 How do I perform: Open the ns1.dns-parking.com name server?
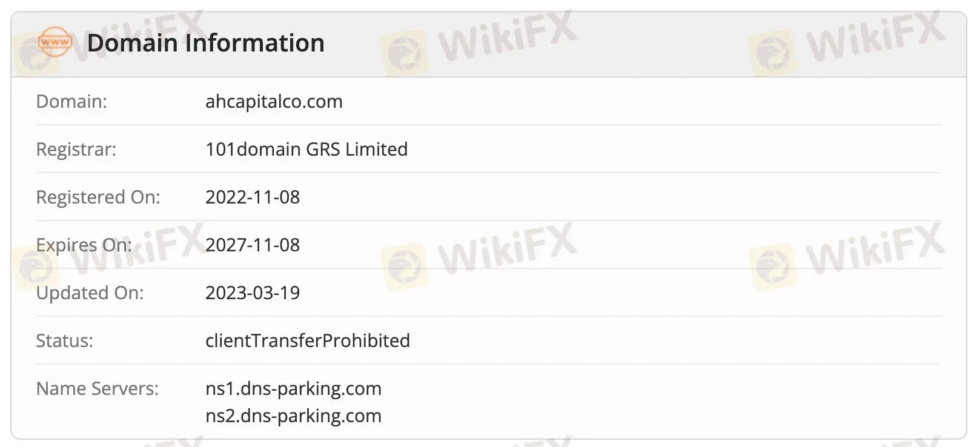coord(293,388)
